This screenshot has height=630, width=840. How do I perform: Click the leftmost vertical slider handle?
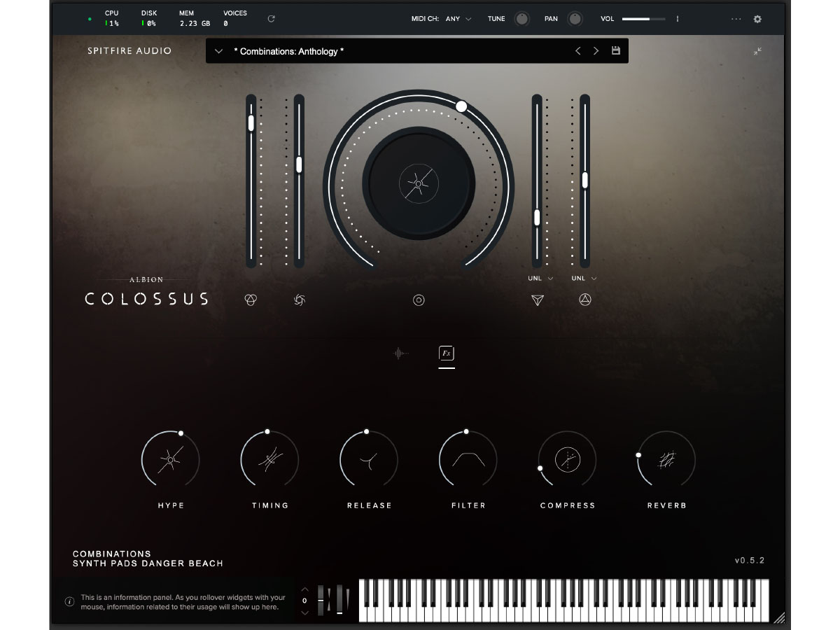click(251, 122)
